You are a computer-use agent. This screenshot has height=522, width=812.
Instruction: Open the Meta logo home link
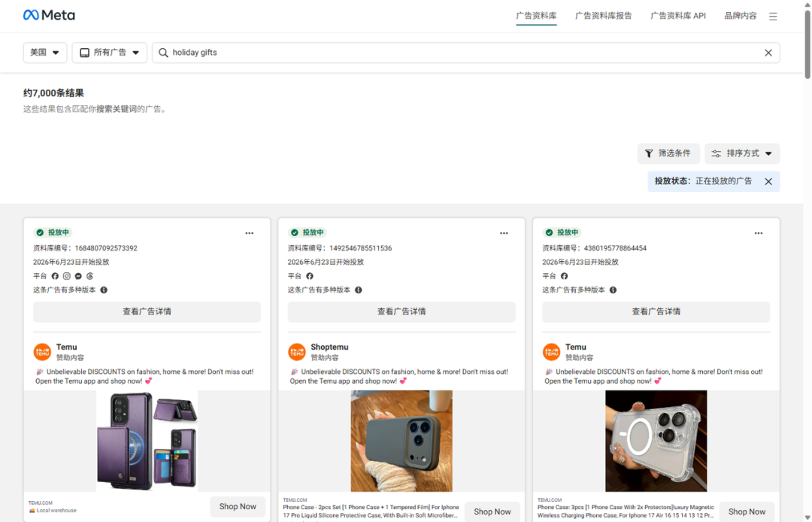pos(49,15)
